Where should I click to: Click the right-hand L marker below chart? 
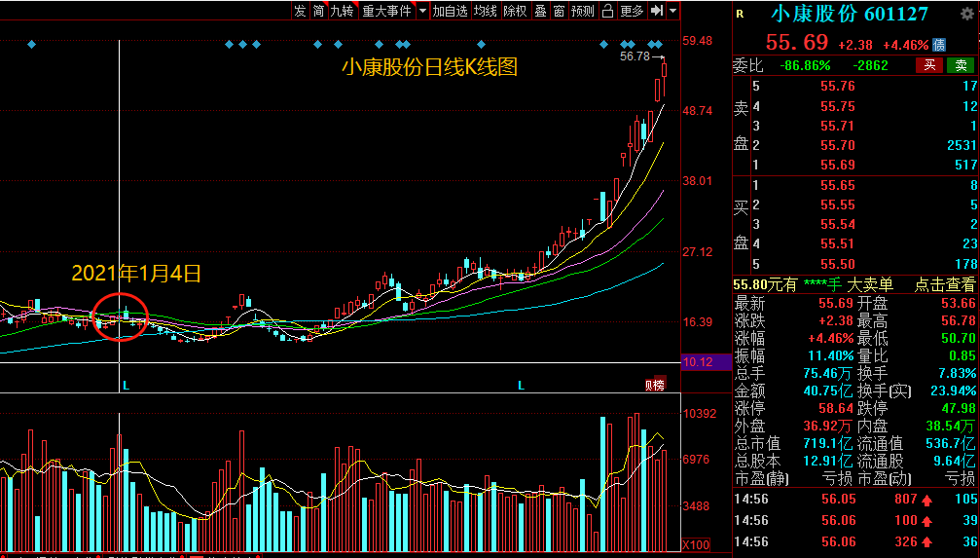[521, 386]
